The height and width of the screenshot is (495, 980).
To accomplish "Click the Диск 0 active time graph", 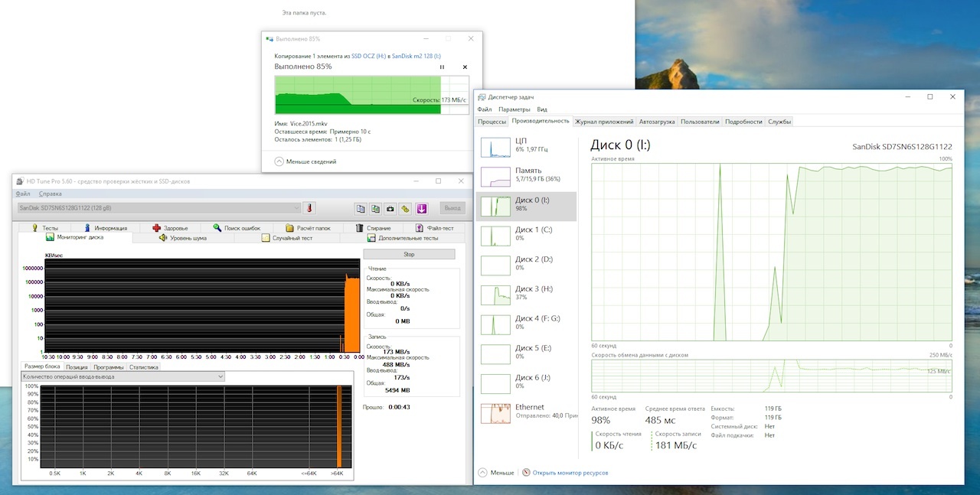I will (772, 252).
